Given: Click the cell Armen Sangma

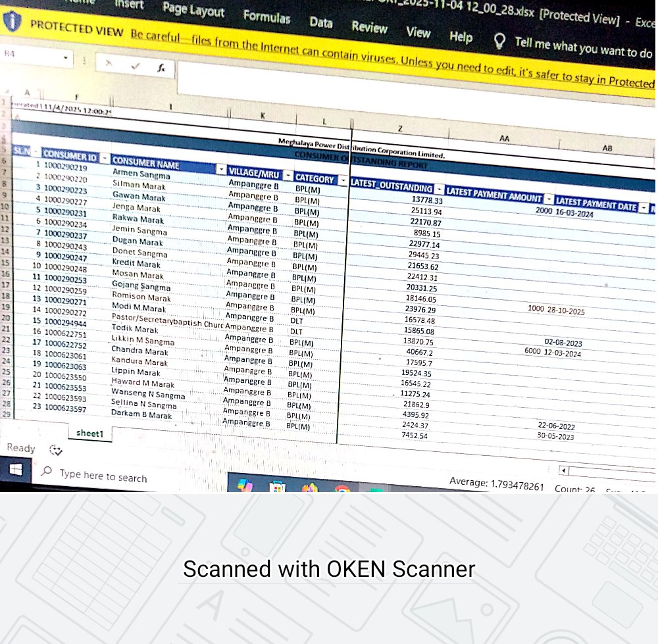Looking at the screenshot, I should point(141,174).
